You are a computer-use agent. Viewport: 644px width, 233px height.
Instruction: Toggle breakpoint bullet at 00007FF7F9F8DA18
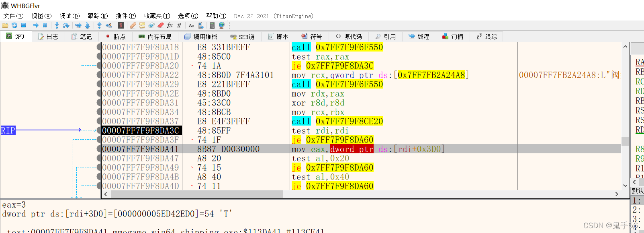[99, 47]
